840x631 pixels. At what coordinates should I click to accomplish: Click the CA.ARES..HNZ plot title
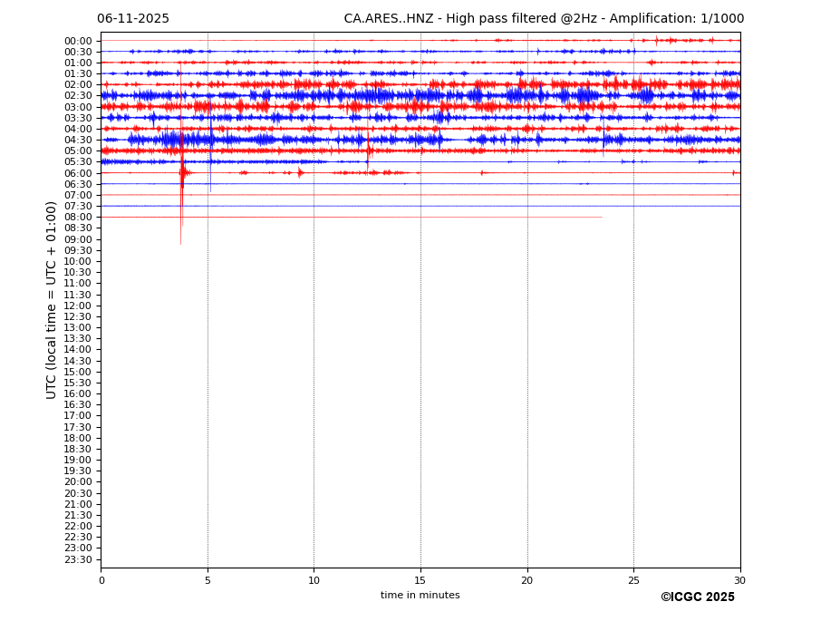544,19
